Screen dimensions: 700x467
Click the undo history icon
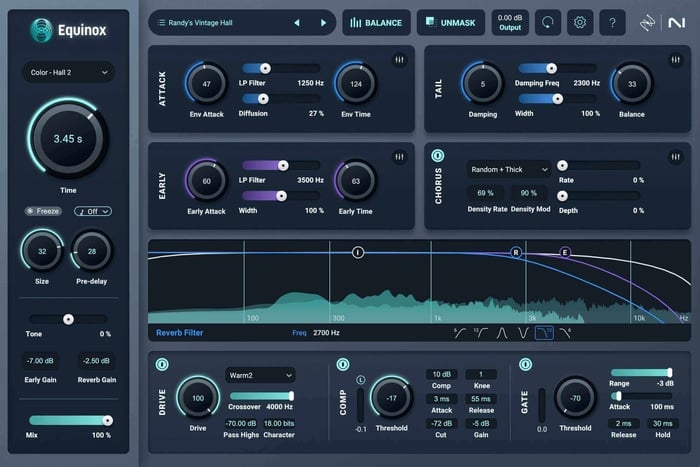click(547, 22)
